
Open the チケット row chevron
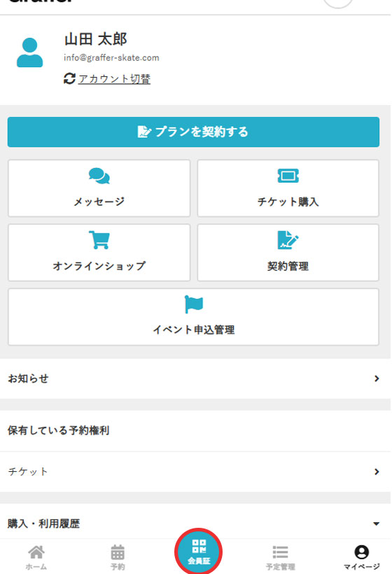pyautogui.click(x=377, y=472)
